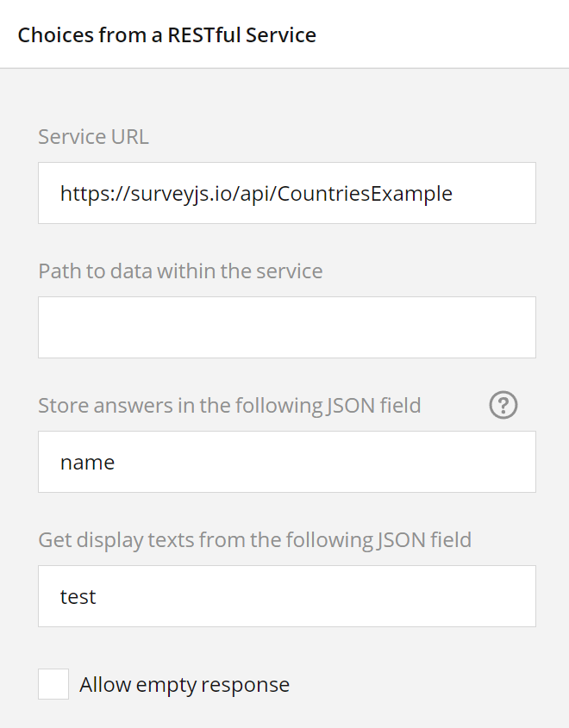
Task: Click the blank right end of Service URL field
Action: (x=495, y=193)
